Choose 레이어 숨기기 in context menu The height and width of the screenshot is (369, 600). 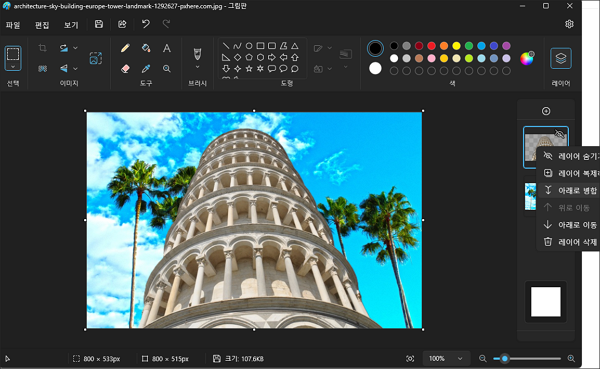coord(570,156)
